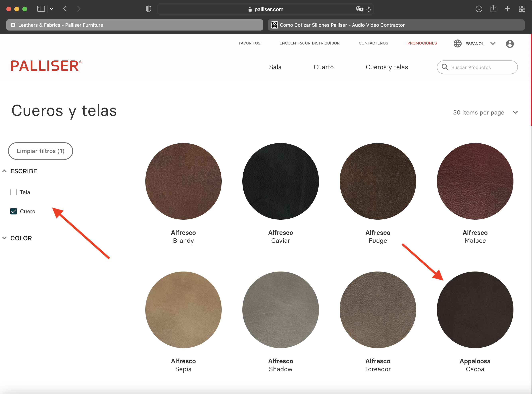This screenshot has width=532, height=394.
Task: Open the user account icon
Action: (510, 44)
